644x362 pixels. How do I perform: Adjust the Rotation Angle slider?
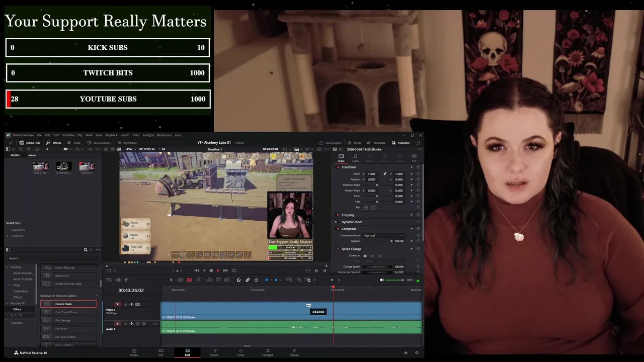click(x=378, y=185)
